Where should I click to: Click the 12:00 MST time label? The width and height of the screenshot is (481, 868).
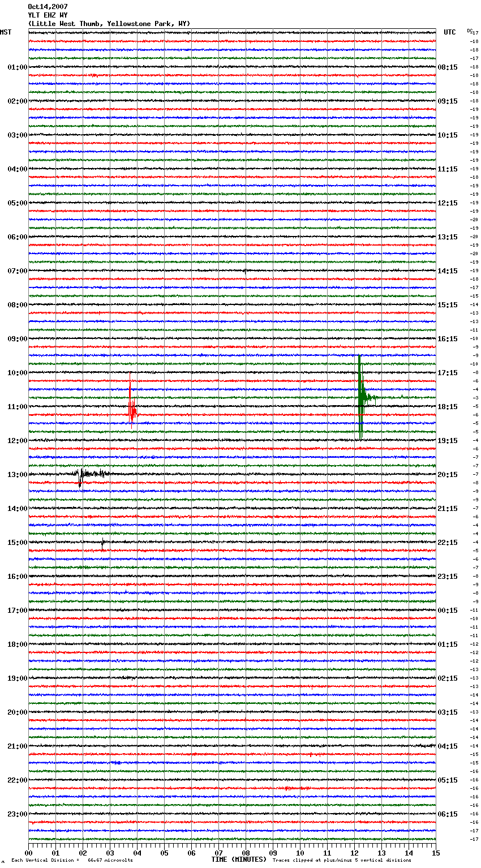18,441
